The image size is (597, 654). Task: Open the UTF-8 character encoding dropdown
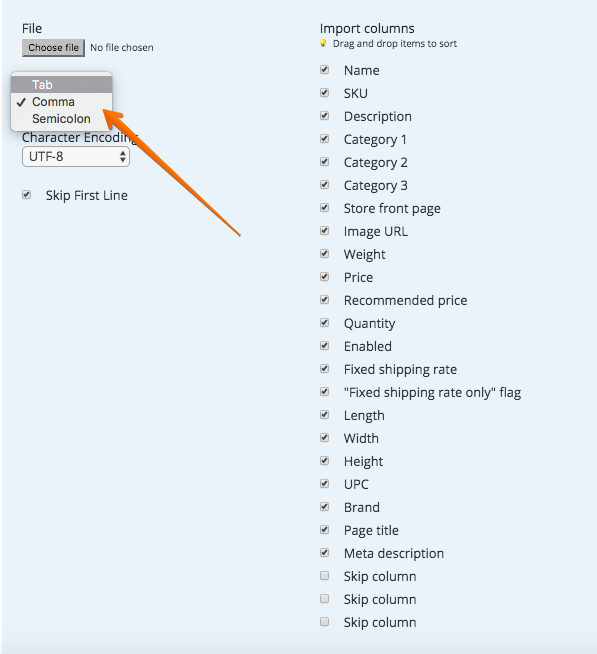(x=76, y=157)
